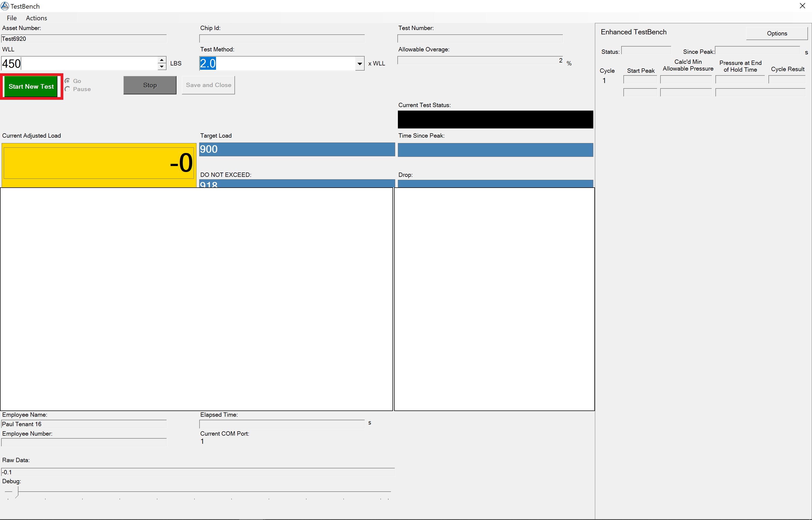812x520 pixels.
Task: Click the Chip Id input field
Action: coord(282,39)
